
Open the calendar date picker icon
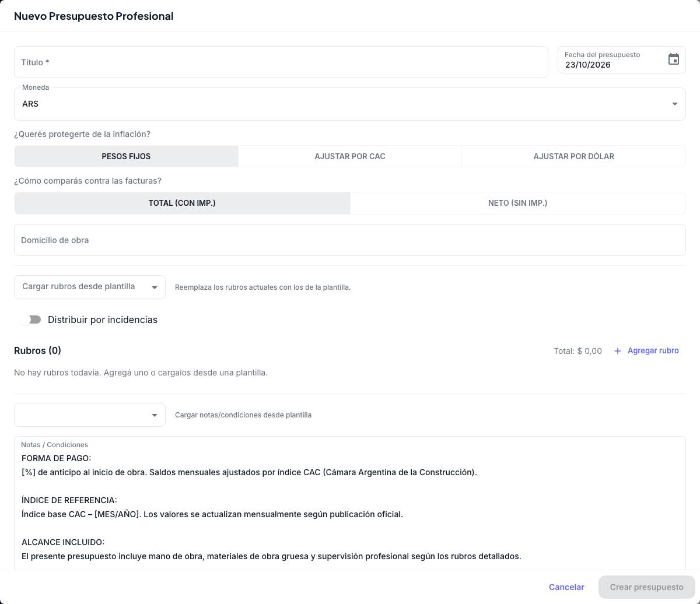[674, 59]
